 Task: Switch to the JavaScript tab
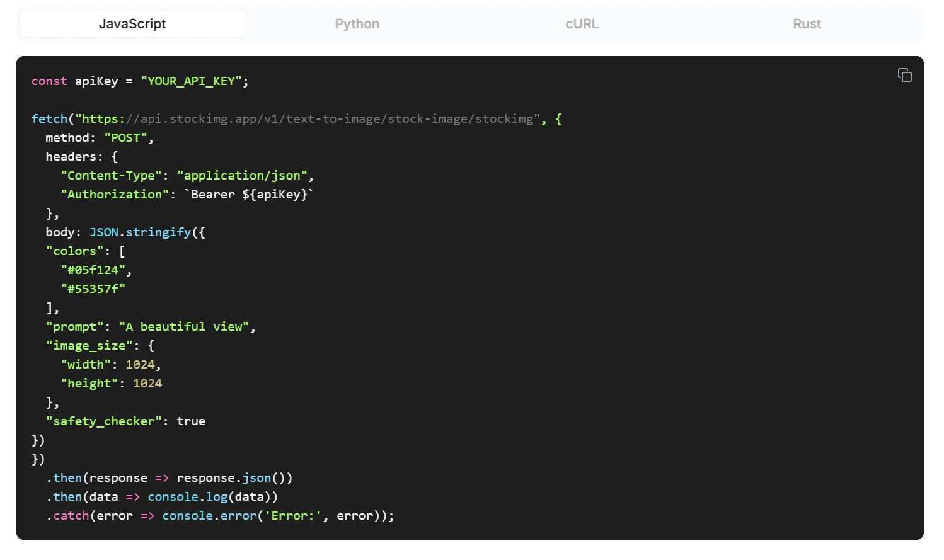pyautogui.click(x=132, y=24)
